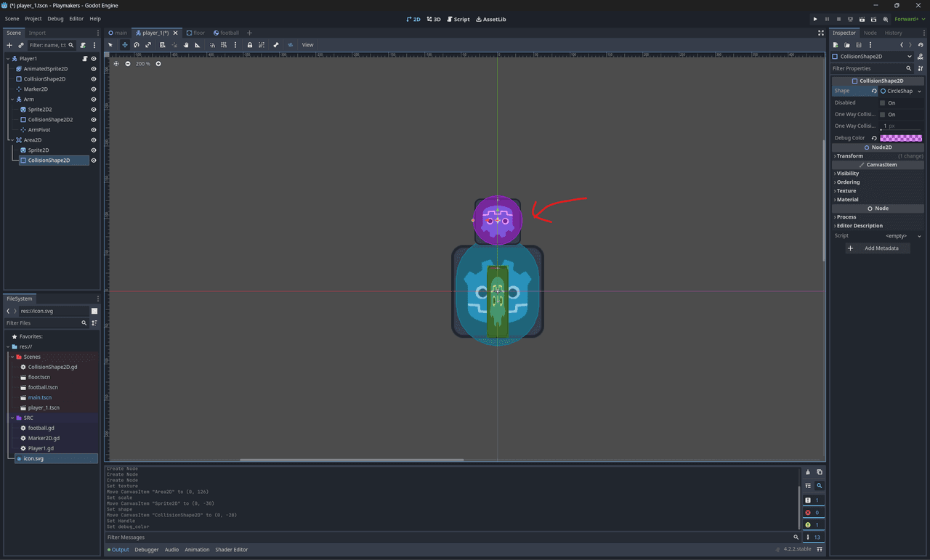
Task: Select the Ruler Mode tool
Action: (x=198, y=45)
